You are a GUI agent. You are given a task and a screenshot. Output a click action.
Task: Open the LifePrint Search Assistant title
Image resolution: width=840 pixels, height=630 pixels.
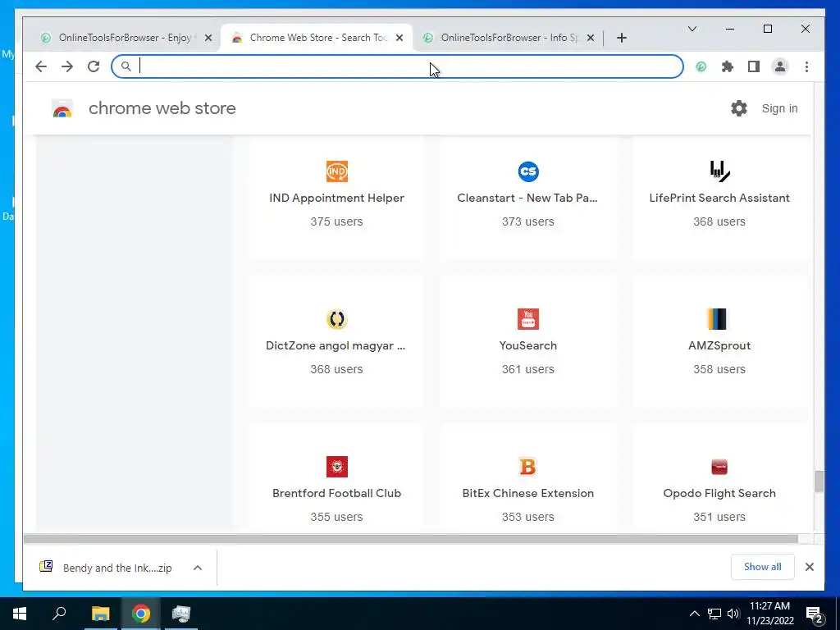pyautogui.click(x=719, y=198)
